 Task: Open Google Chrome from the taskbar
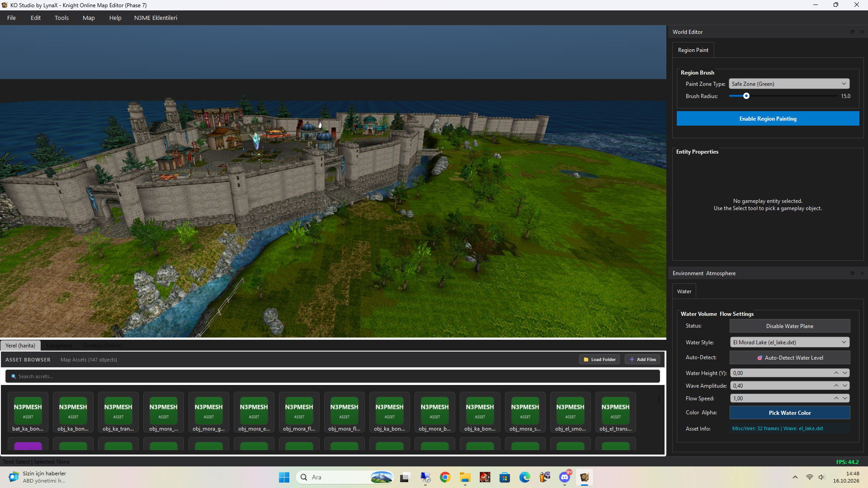point(445,478)
